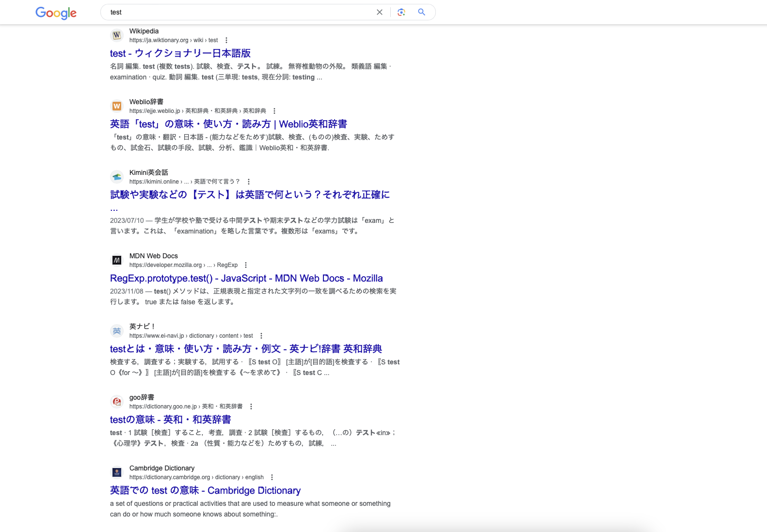This screenshot has width=767, height=532.
Task: Open test - ウィクショナリー日本語版 link
Action: coord(180,53)
